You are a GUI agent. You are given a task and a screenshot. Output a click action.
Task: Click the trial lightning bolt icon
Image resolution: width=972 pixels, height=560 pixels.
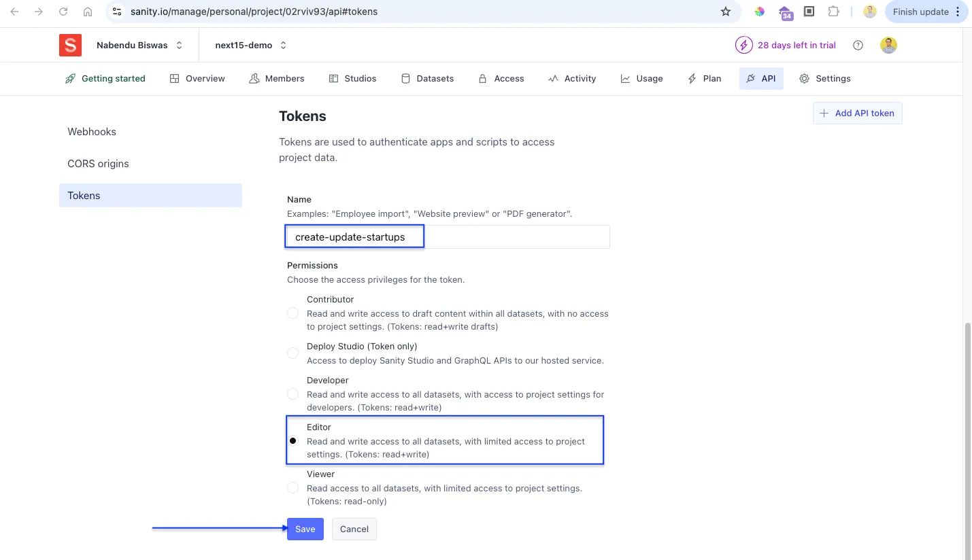coord(743,45)
